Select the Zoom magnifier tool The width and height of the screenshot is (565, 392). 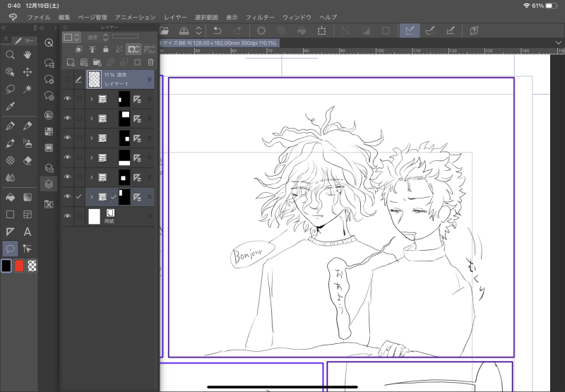pos(10,55)
